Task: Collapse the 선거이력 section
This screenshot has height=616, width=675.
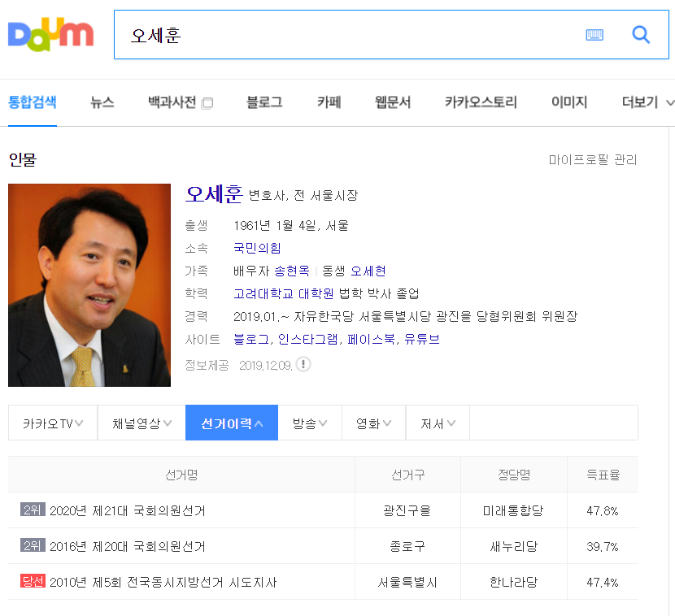Action: pos(232,423)
